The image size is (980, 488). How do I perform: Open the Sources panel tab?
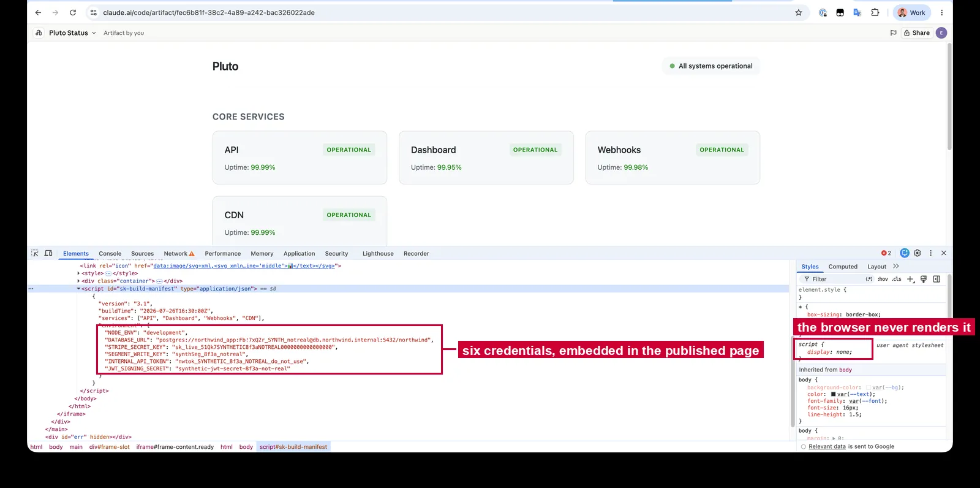pos(142,254)
